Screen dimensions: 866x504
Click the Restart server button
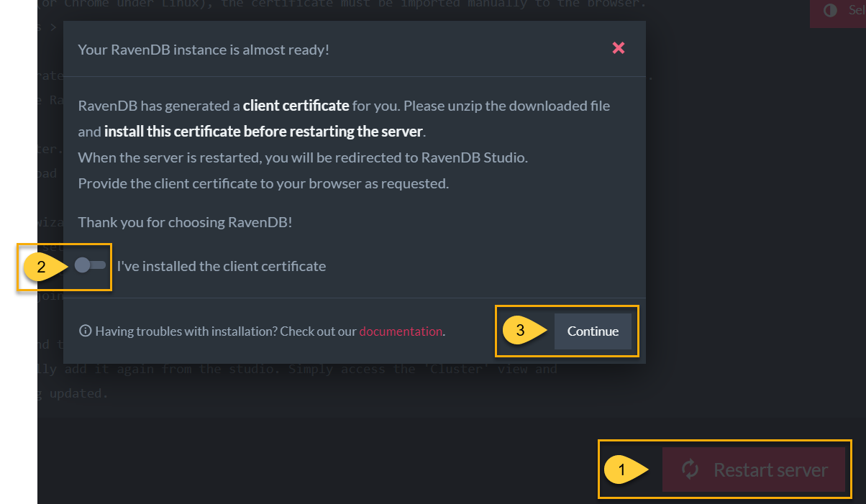point(754,470)
